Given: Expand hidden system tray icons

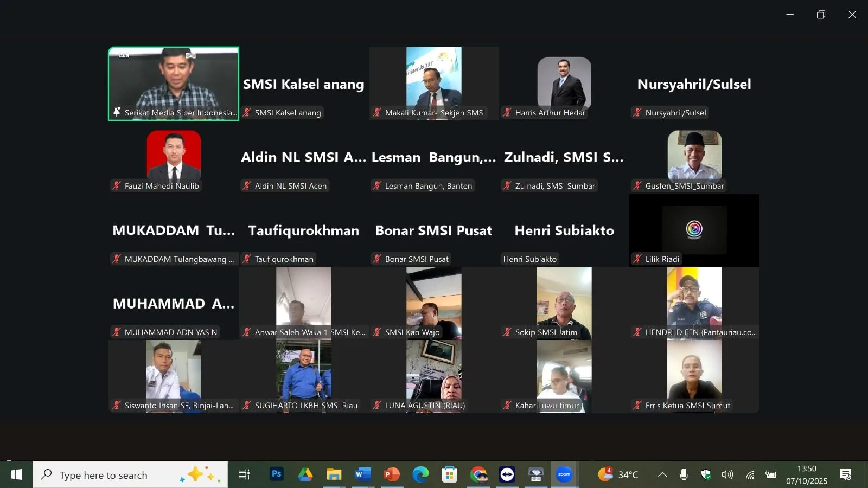Looking at the screenshot, I should pyautogui.click(x=662, y=474).
